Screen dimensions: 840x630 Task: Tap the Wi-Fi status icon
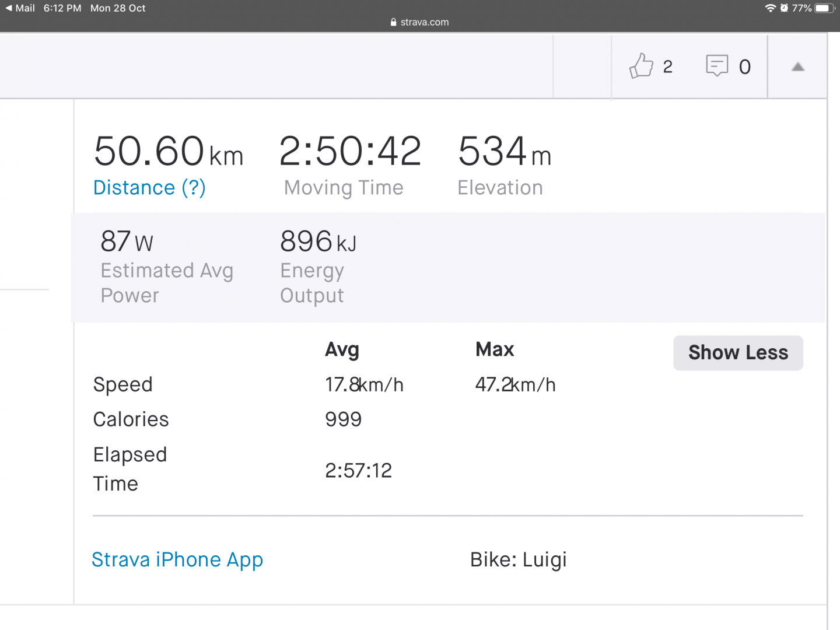coord(770,8)
